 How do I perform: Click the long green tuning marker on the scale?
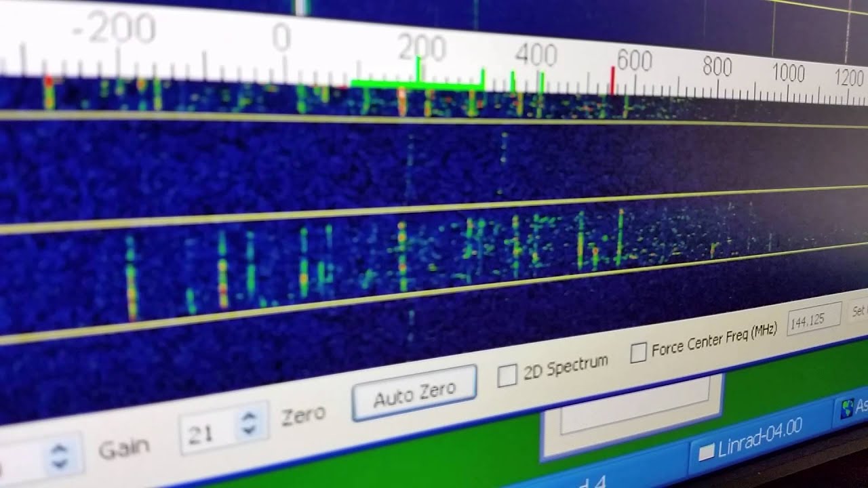pos(417,85)
